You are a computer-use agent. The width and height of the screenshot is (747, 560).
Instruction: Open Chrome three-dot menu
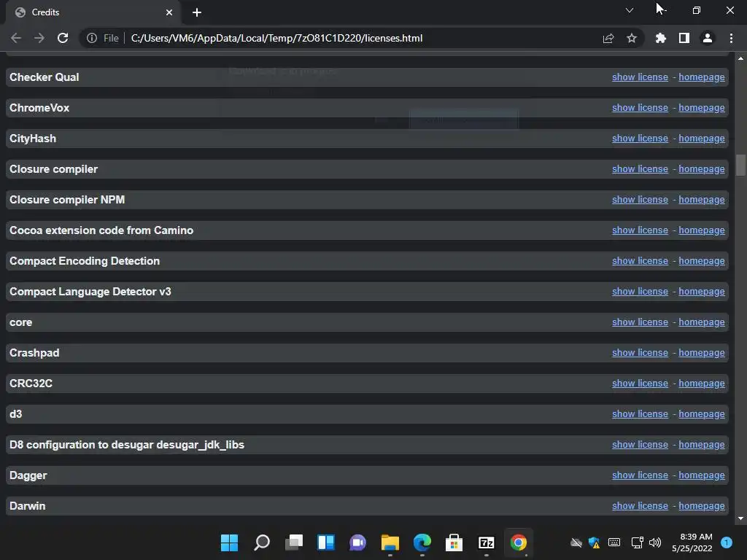[731, 38]
